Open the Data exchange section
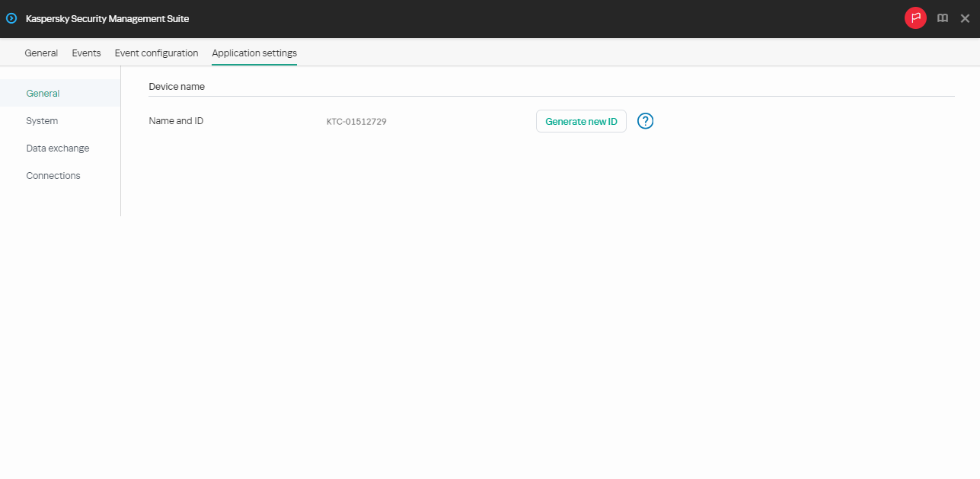The image size is (980, 479). click(58, 148)
